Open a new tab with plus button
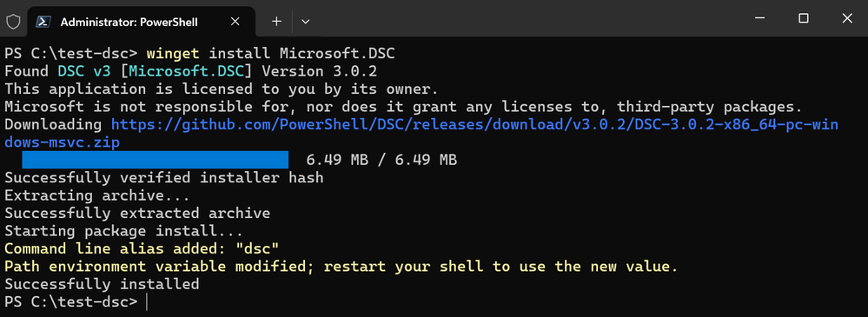868x317 pixels. [277, 22]
